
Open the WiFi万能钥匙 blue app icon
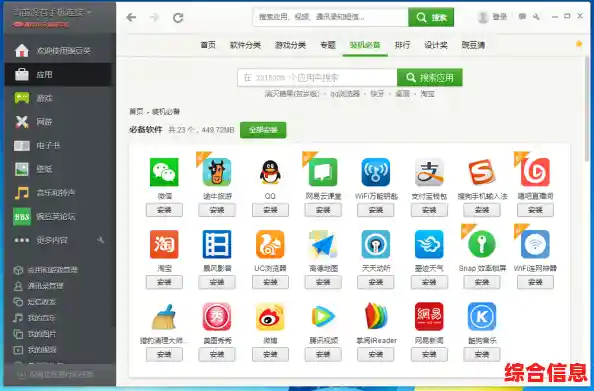[x=376, y=172]
